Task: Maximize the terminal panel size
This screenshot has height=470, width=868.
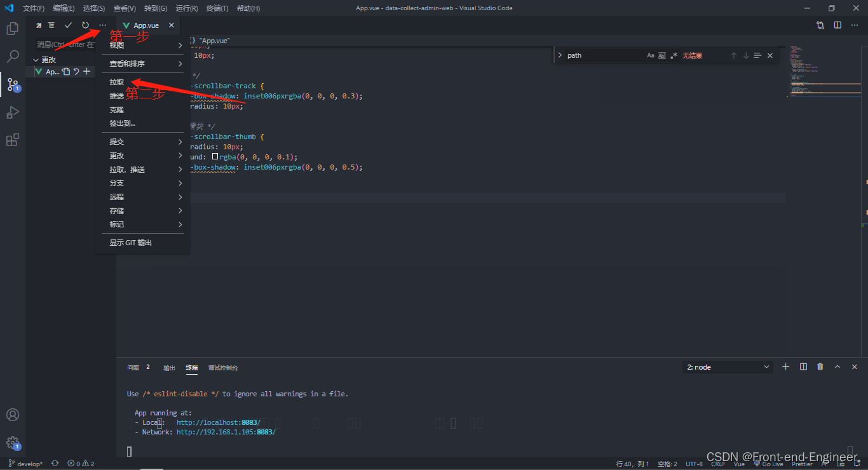Action: click(x=837, y=367)
